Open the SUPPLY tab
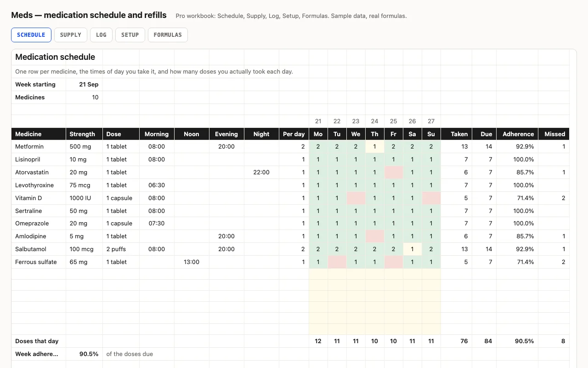Viewport: 588px width, 368px height. pyautogui.click(x=71, y=35)
